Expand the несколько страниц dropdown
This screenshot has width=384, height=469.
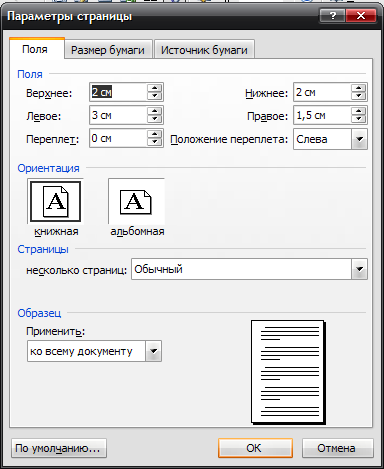(359, 269)
